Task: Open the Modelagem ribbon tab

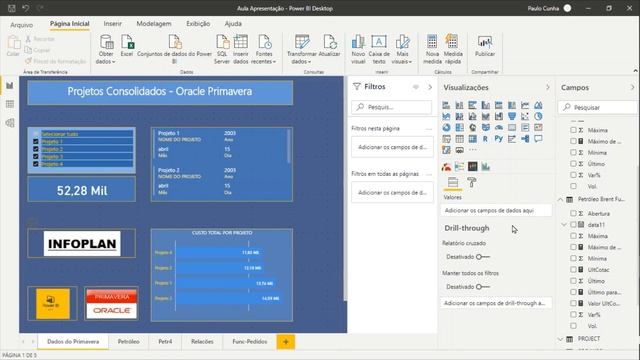Action: [154, 24]
